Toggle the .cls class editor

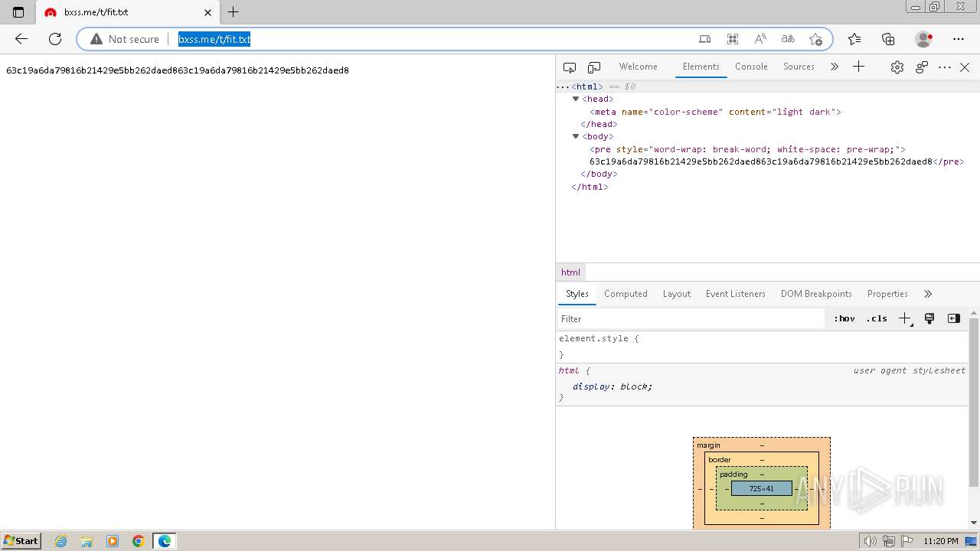pos(877,318)
